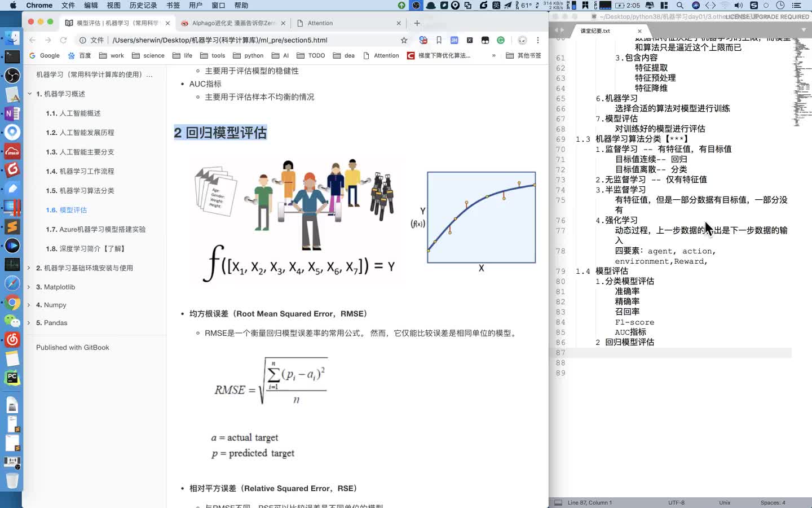The width and height of the screenshot is (812, 508).
Task: Open the 书签 menu
Action: pyautogui.click(x=173, y=5)
